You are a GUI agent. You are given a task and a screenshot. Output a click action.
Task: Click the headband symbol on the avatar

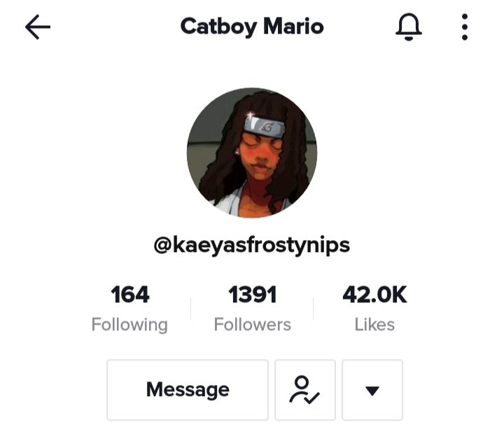(x=267, y=128)
